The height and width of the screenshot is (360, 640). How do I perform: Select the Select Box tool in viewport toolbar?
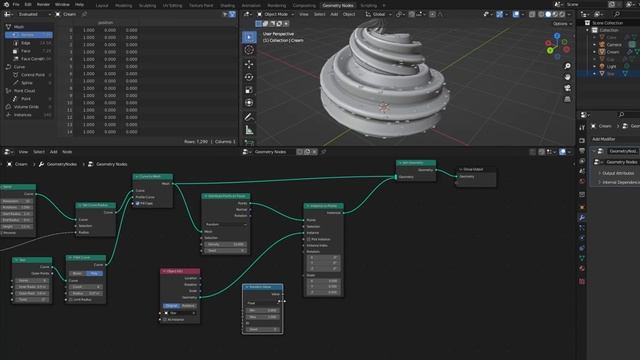[249, 37]
